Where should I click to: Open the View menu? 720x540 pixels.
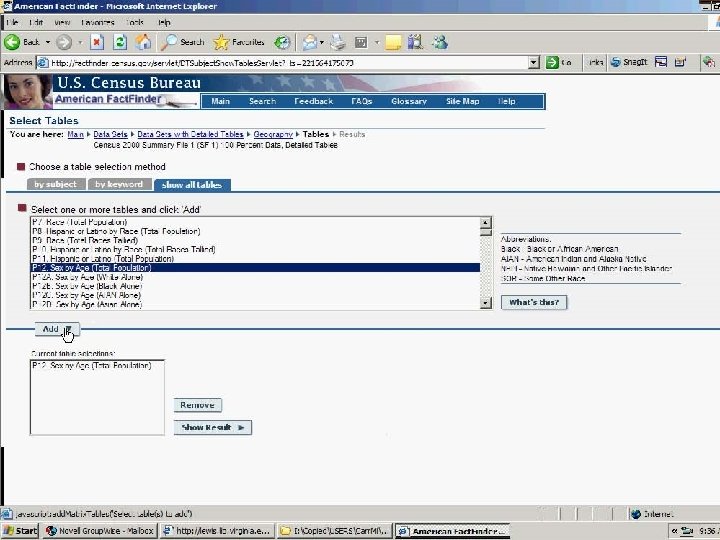coord(62,22)
